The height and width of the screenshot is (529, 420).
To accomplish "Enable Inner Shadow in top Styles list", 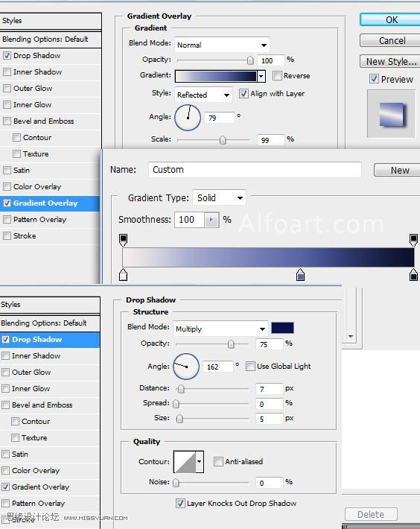I will [7, 72].
